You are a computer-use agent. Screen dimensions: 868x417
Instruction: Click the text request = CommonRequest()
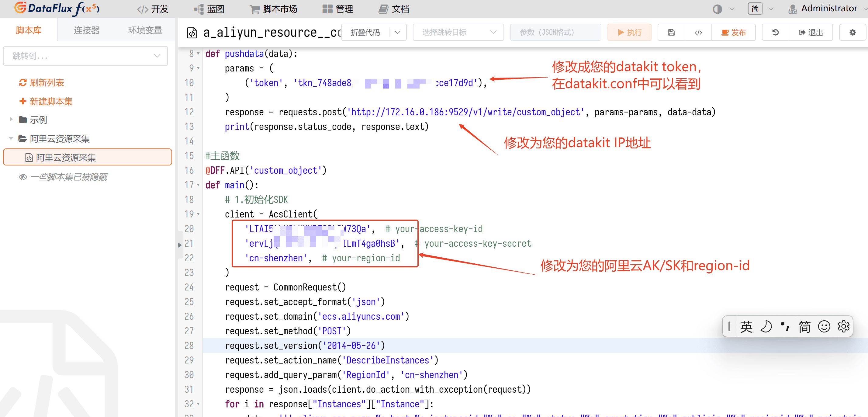pos(285,287)
